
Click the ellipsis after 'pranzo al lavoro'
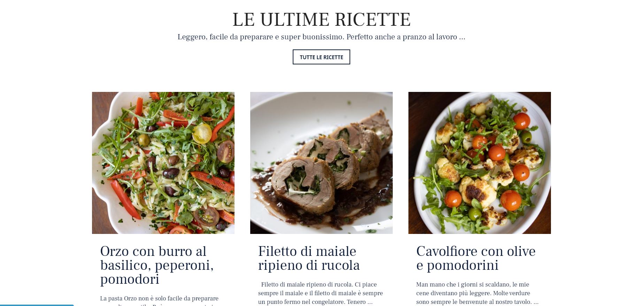[x=462, y=37]
